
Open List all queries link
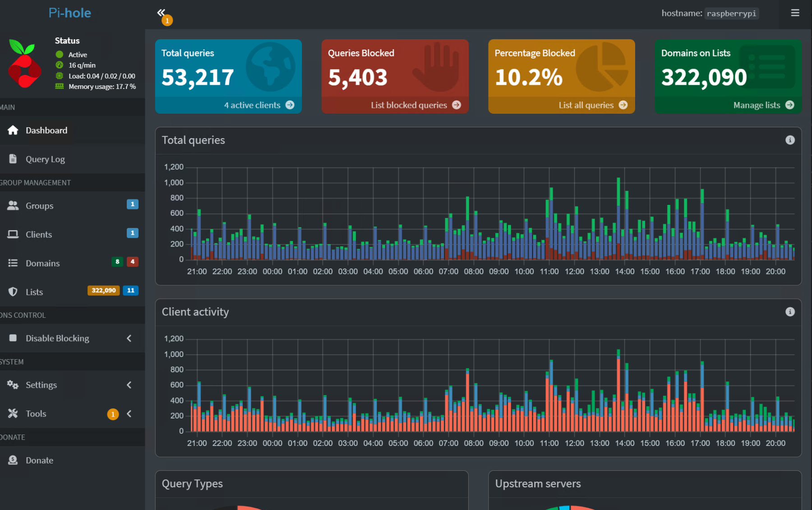(586, 105)
